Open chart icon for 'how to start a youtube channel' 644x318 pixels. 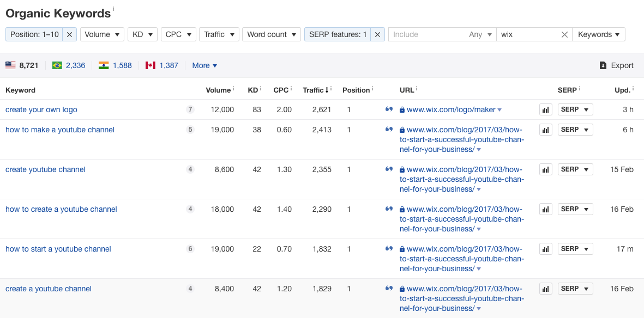tap(545, 249)
